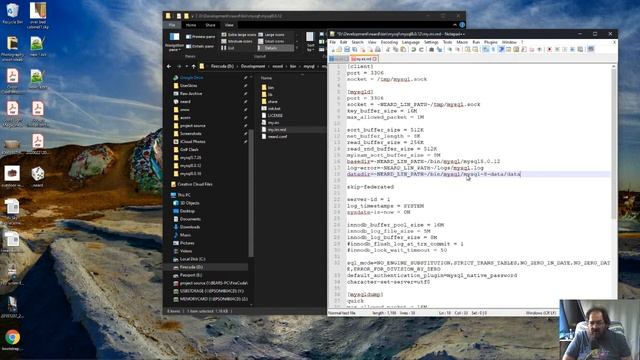
Task: Open the Language menu in Notepad++
Action: [411, 42]
